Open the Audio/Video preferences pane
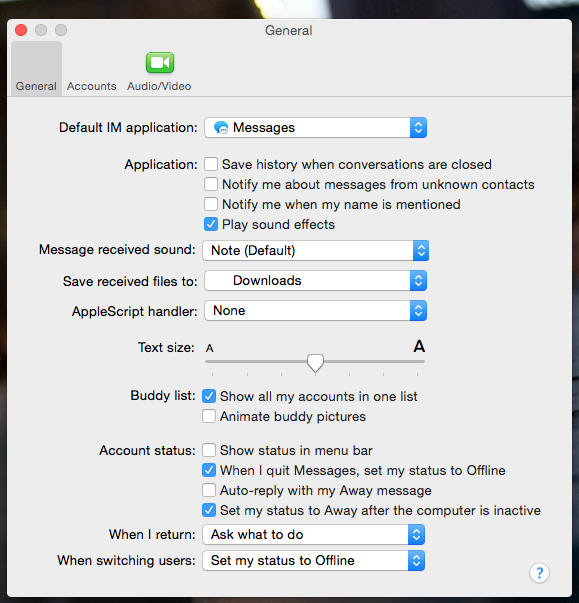579x603 pixels. 159,72
